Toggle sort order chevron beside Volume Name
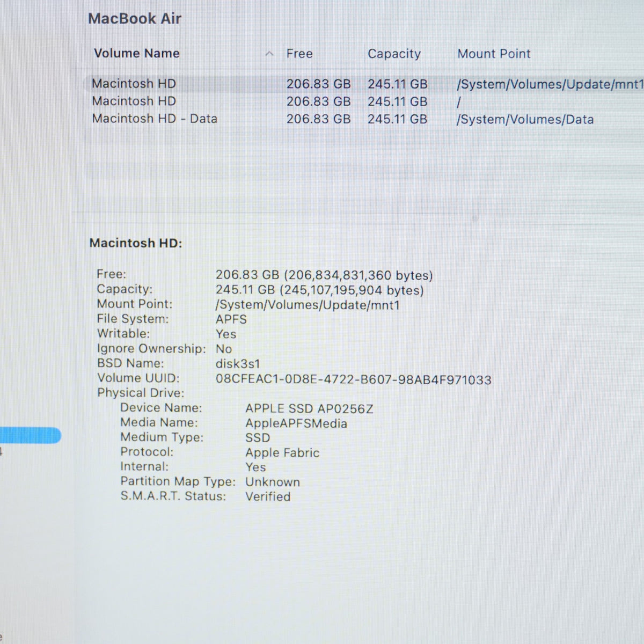The width and height of the screenshot is (644, 644). tap(270, 54)
